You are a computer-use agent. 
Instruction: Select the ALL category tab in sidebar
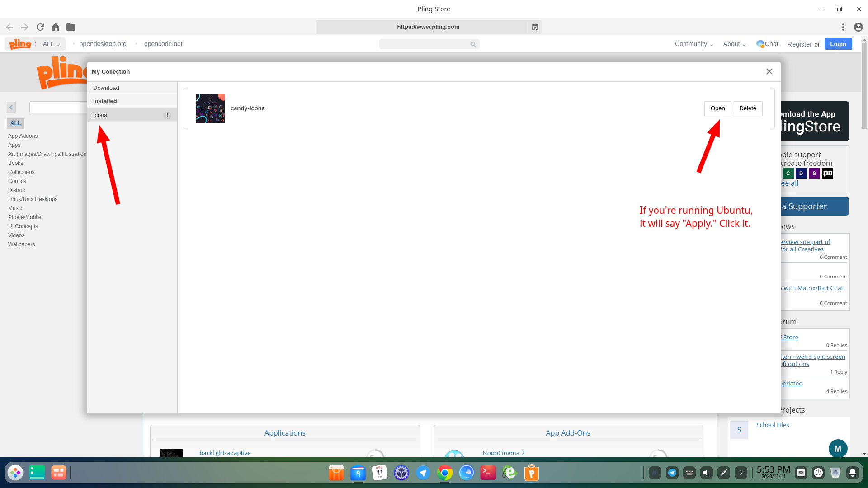pos(15,123)
